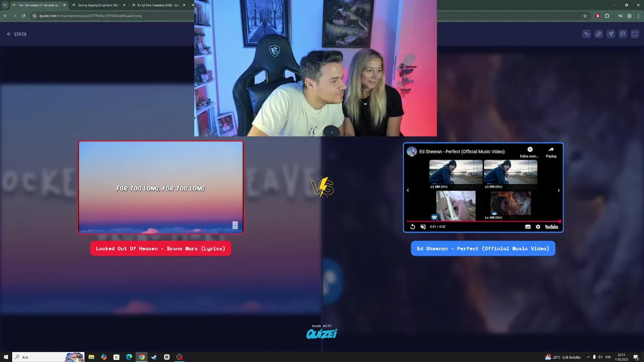644x362 pixels.
Task: Close the Gelmiş Geçmiş En İyi Türk Dizi tab
Action: coord(124,5)
